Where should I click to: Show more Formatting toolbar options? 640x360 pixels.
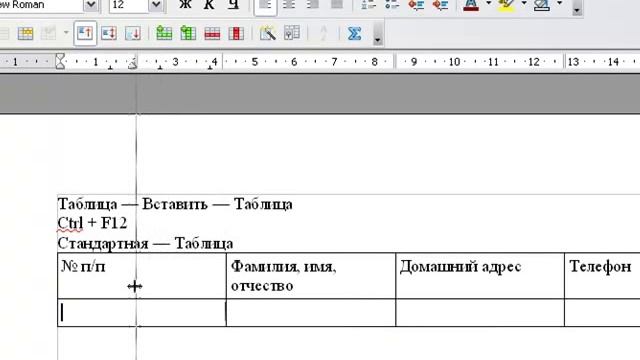pos(577,8)
